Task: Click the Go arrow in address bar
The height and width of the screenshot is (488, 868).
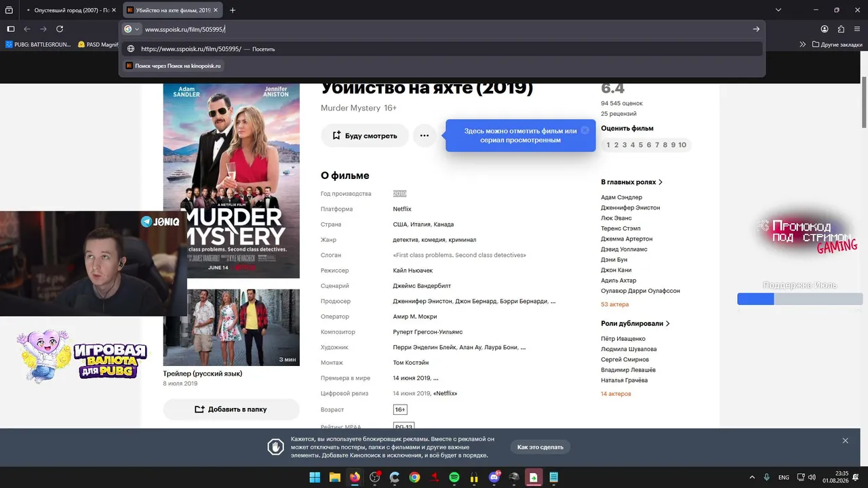Action: [756, 29]
